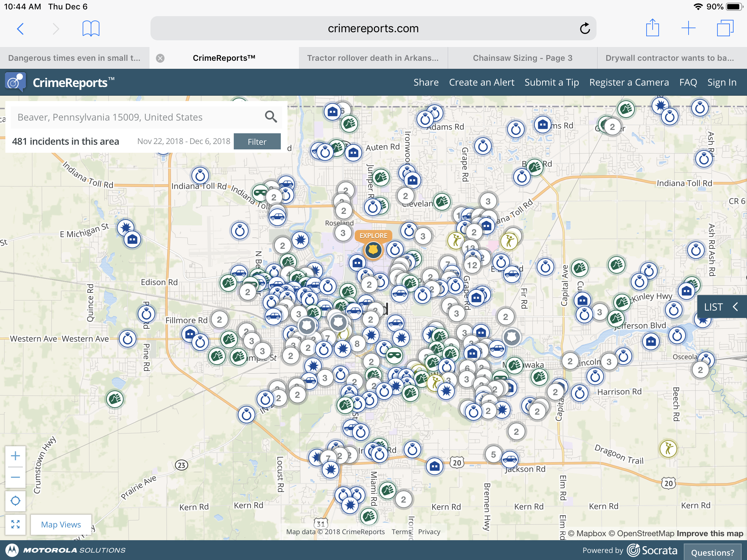Open Create an Alert
Viewport: 747px width, 560px height.
481,82
